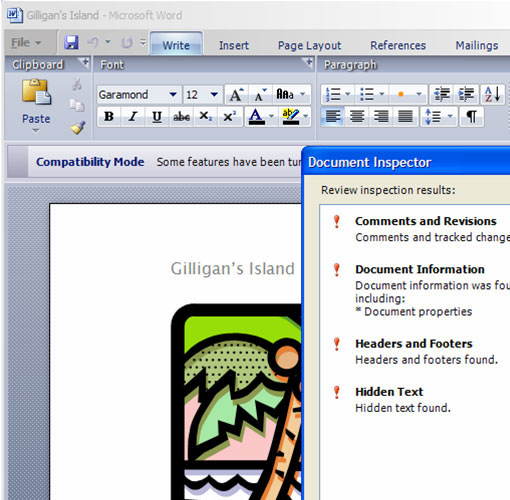Select the Format Painter brush icon

coord(77,127)
